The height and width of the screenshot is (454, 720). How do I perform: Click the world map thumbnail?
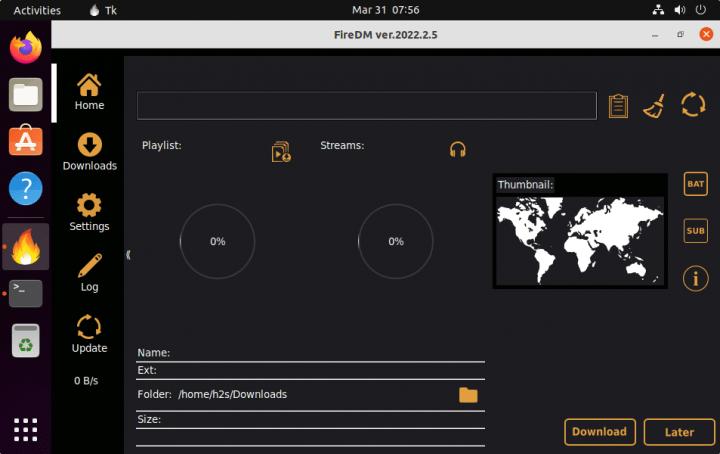580,239
